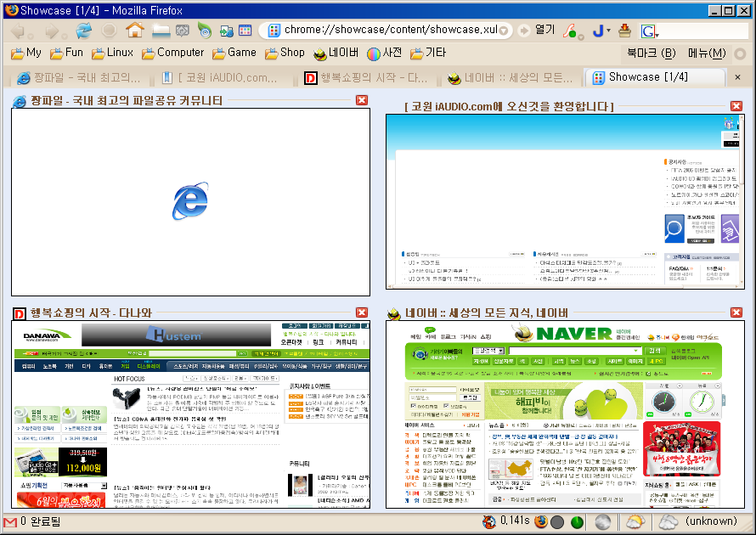Open the Back button history dropdown arrow

tap(31, 37)
